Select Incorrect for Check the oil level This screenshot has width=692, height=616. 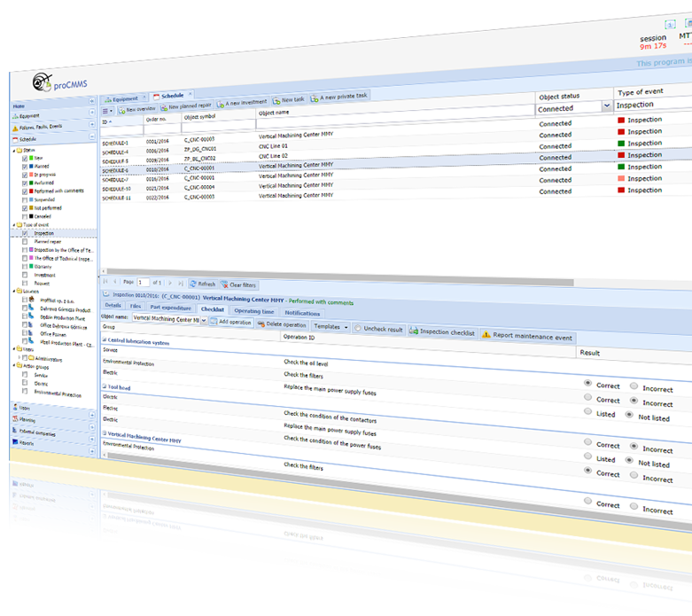pos(634,386)
